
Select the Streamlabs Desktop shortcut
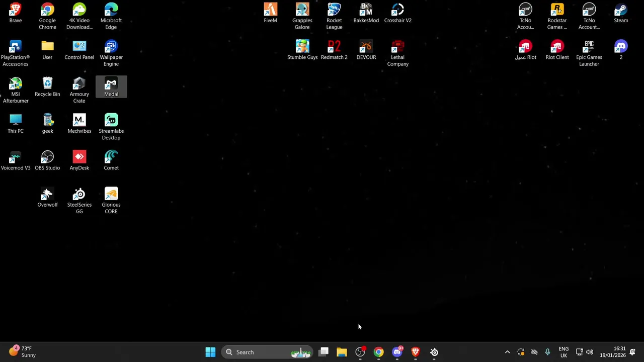(x=111, y=127)
